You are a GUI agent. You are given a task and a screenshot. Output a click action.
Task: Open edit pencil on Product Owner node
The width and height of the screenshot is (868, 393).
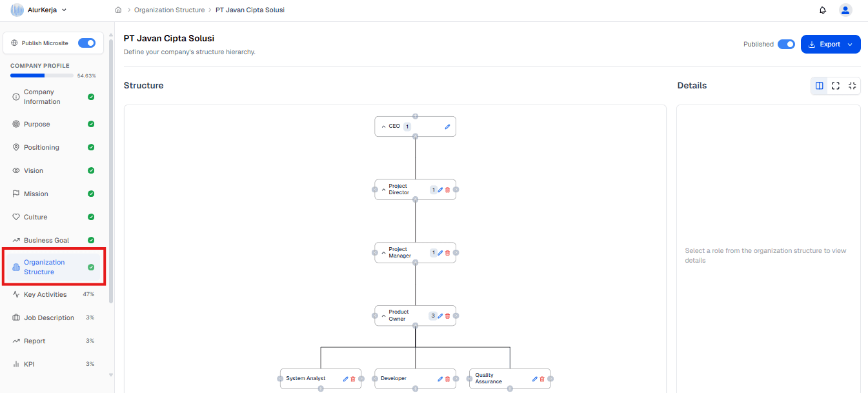pos(439,316)
